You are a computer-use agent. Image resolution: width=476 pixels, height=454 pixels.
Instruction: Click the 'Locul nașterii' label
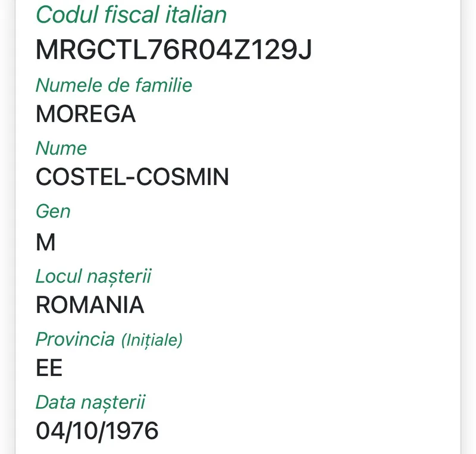pyautogui.click(x=93, y=276)
